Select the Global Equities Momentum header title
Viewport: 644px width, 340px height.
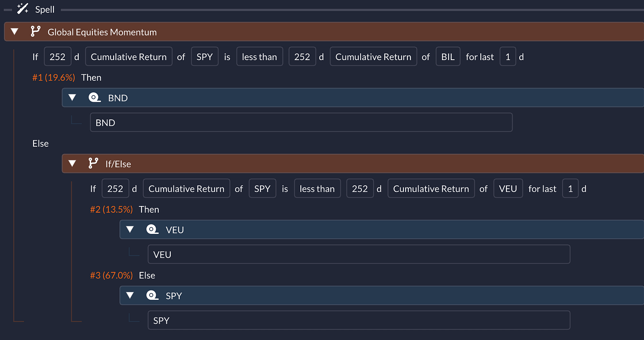(x=102, y=32)
